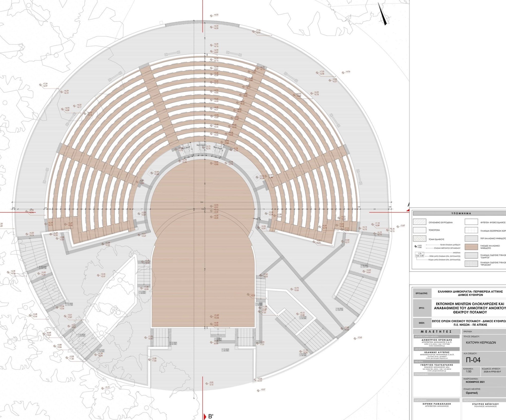
Task: Click the earthy brown ΓΑΙΩΔΕΣ ΧΑΛΑΖΙΑΚΟ swatch
Action: 471,247
